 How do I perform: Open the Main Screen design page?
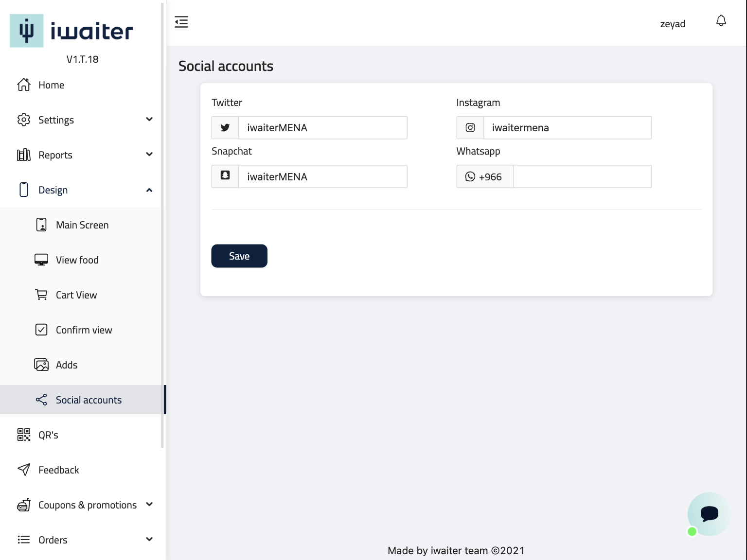pos(82,225)
